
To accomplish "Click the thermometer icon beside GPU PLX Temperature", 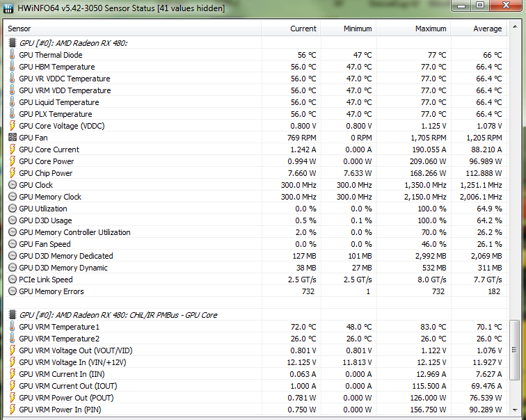I will [12, 113].
